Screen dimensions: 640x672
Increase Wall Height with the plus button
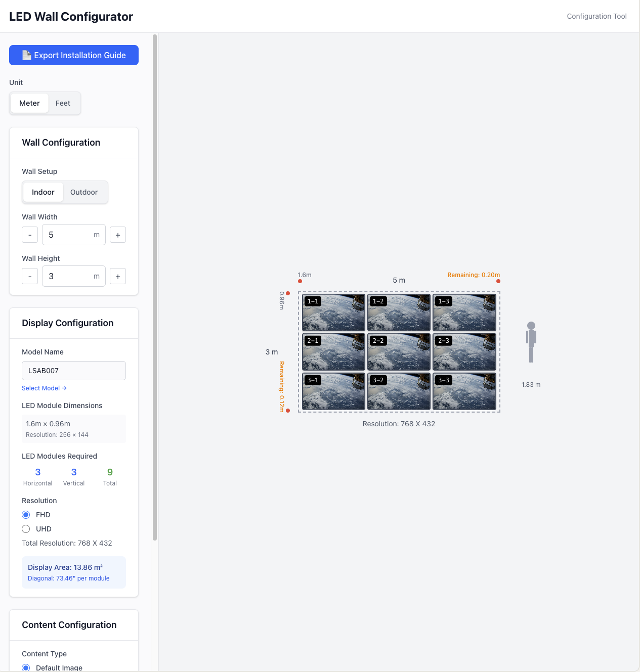pyautogui.click(x=117, y=276)
